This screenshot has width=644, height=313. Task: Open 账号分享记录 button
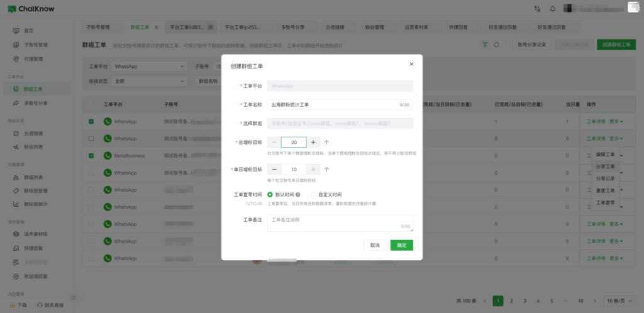[532, 45]
